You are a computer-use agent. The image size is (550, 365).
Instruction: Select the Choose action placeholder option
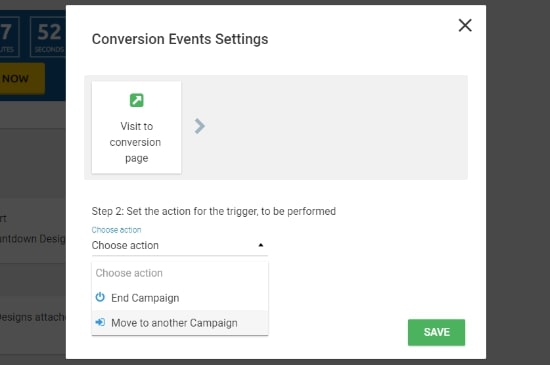tap(180, 273)
